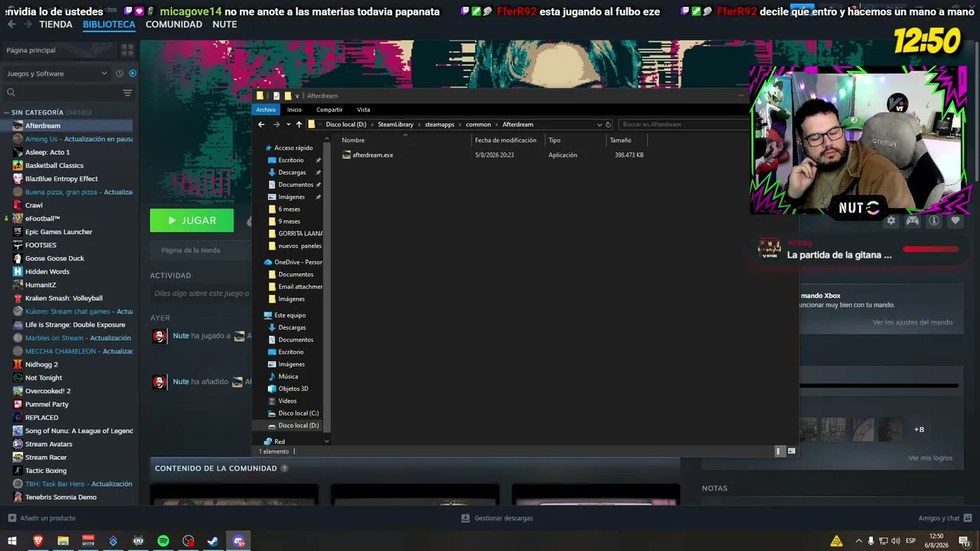Select Overcooked! 2 in Steam library
This screenshot has width=980, height=551.
click(x=47, y=391)
